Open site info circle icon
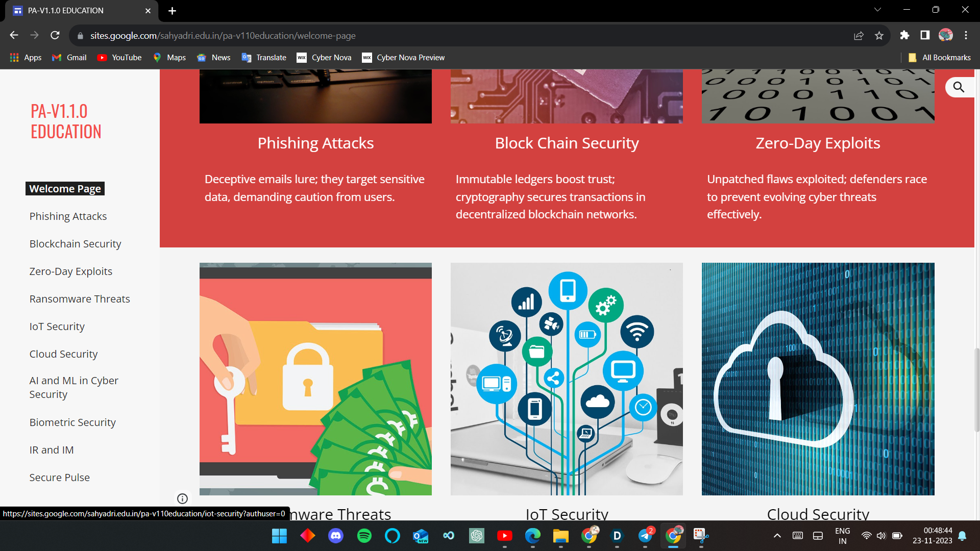 182,498
